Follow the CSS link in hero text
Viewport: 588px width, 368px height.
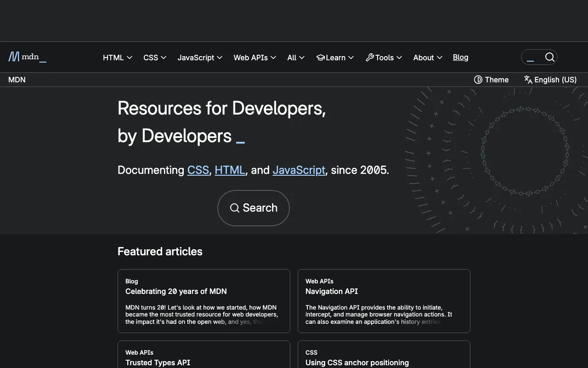tap(198, 170)
